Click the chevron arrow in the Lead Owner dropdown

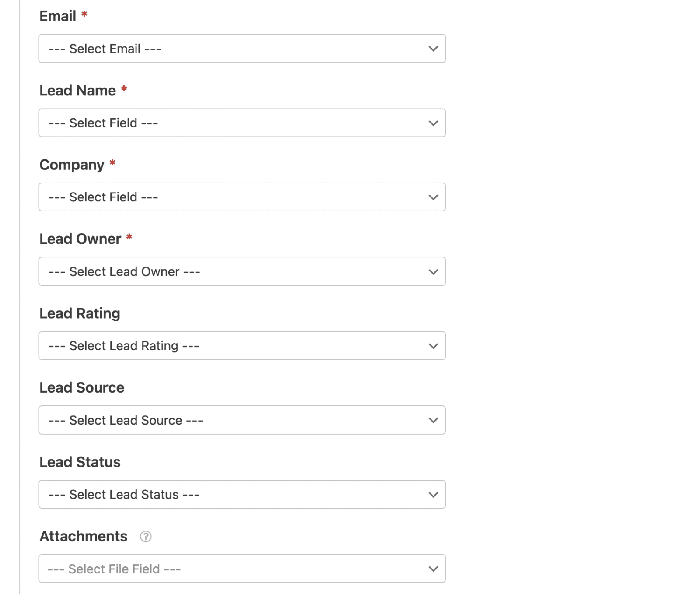[x=433, y=271]
